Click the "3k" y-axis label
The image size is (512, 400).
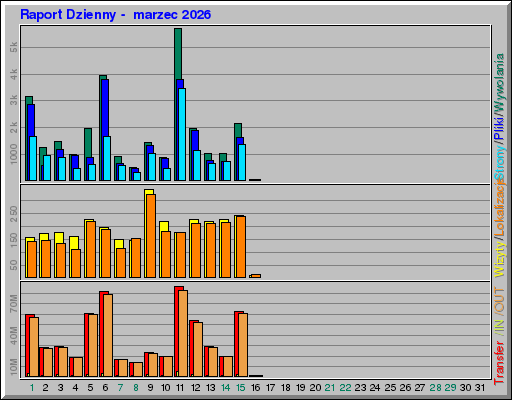[14, 100]
